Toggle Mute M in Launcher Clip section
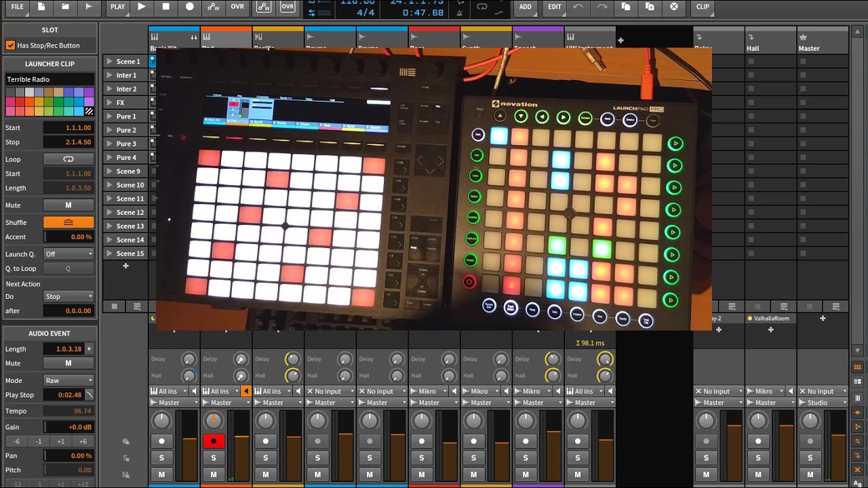Screen dimensions: 868x488 [x=68, y=205]
